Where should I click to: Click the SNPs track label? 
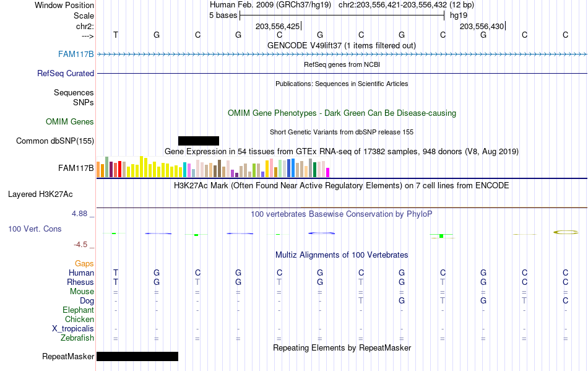pos(84,102)
